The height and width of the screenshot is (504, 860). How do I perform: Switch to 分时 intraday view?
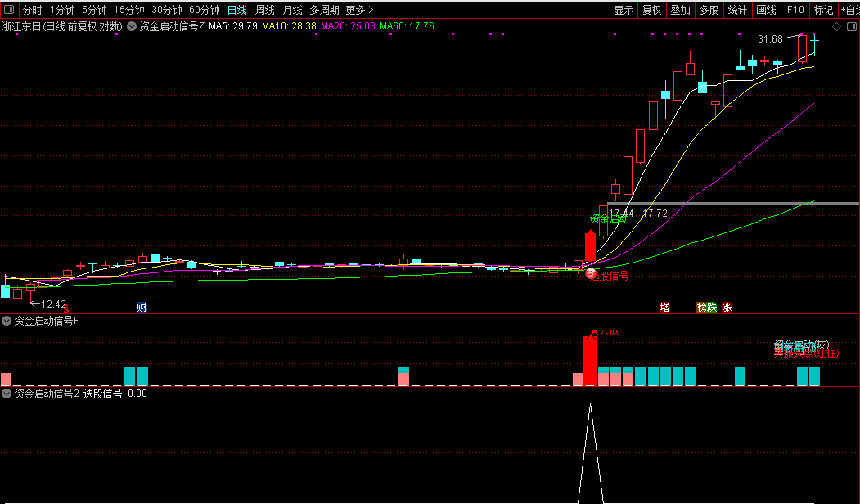pyautogui.click(x=33, y=10)
